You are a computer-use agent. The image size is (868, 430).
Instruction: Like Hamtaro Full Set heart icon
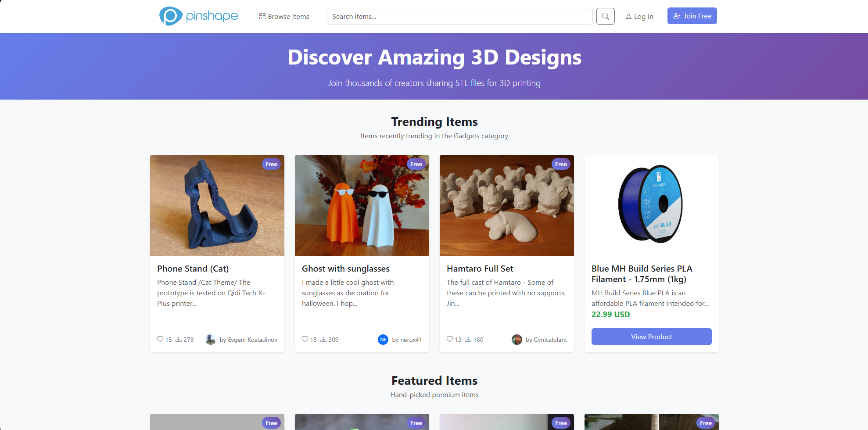450,339
